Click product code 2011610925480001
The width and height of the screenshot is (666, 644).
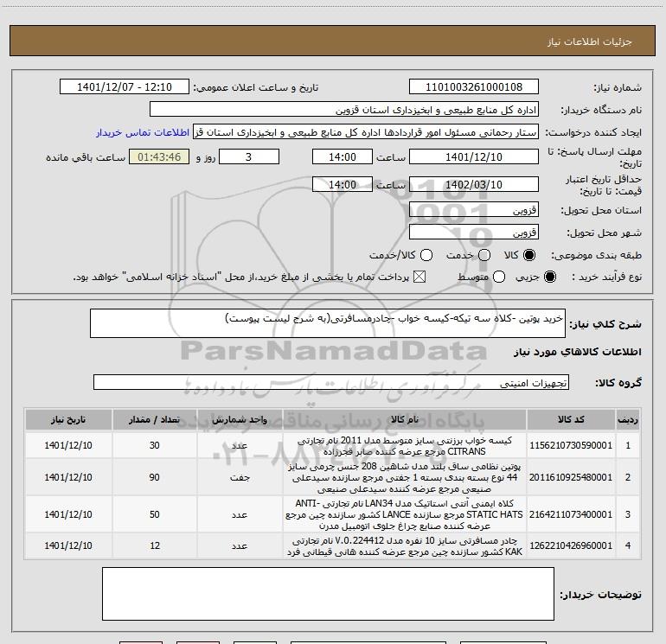pos(571,477)
